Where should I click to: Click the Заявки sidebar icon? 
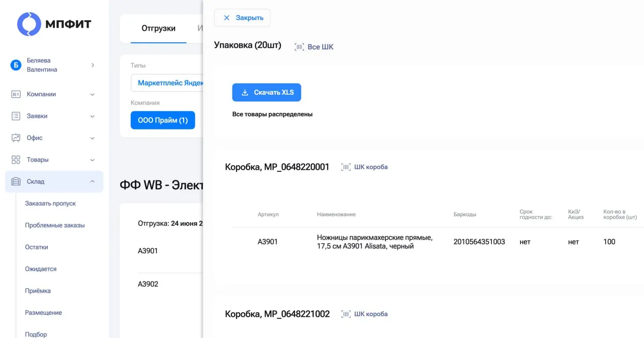click(x=16, y=116)
